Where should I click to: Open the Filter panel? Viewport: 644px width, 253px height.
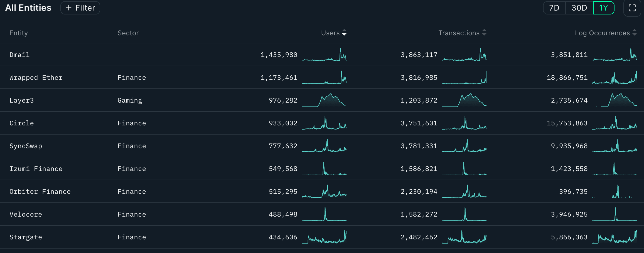point(80,8)
